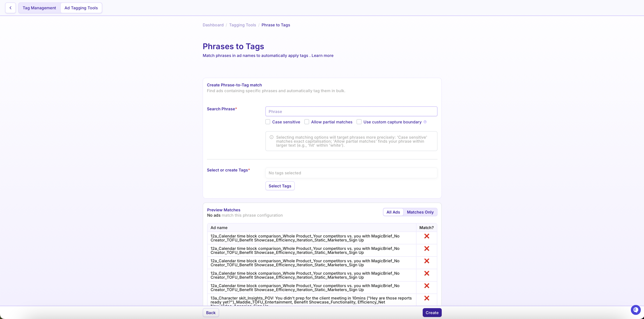The height and width of the screenshot is (319, 644).
Task: Switch to Tag Management tab
Action: (39, 8)
